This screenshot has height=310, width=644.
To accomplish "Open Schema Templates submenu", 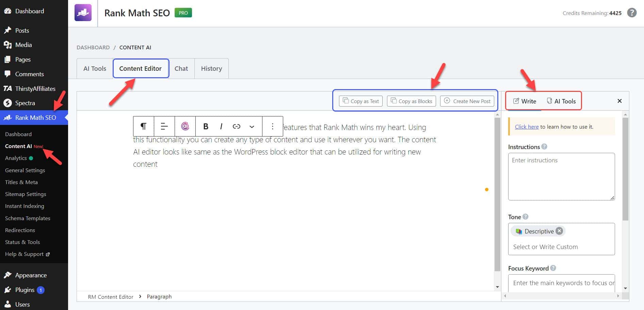I will click(28, 218).
